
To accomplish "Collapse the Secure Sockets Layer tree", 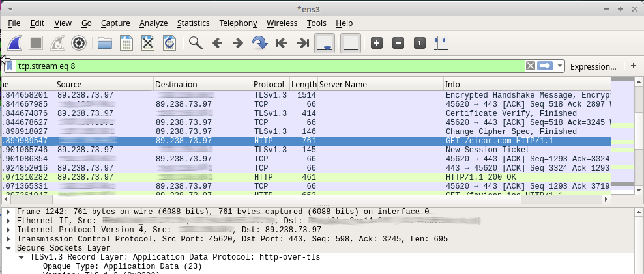I will coord(8,248).
